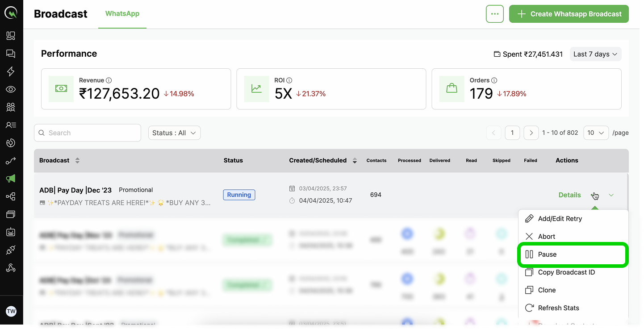Choose Abort in the actions menu

(547, 237)
